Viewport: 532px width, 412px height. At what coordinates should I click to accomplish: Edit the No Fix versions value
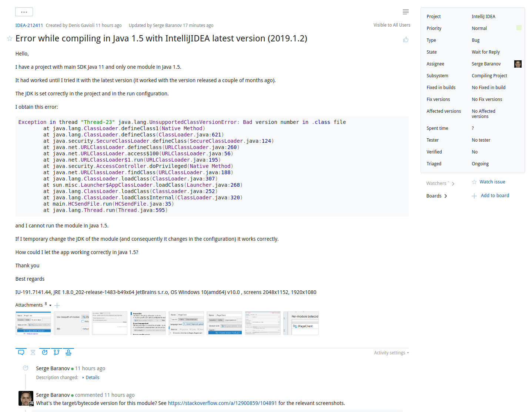click(x=487, y=99)
